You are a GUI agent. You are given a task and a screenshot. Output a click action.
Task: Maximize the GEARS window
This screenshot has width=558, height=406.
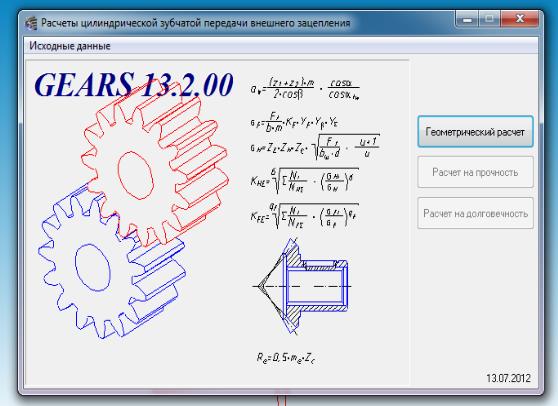tap(489, 19)
